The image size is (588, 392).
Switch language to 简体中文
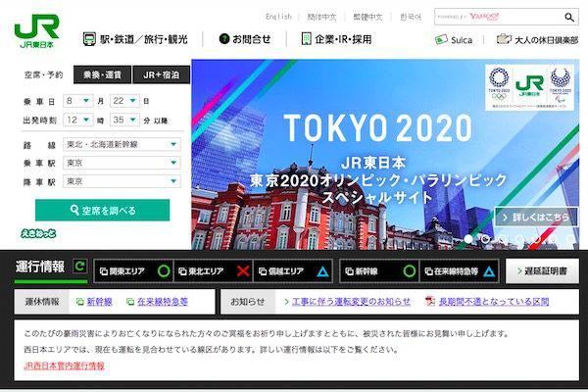click(321, 17)
